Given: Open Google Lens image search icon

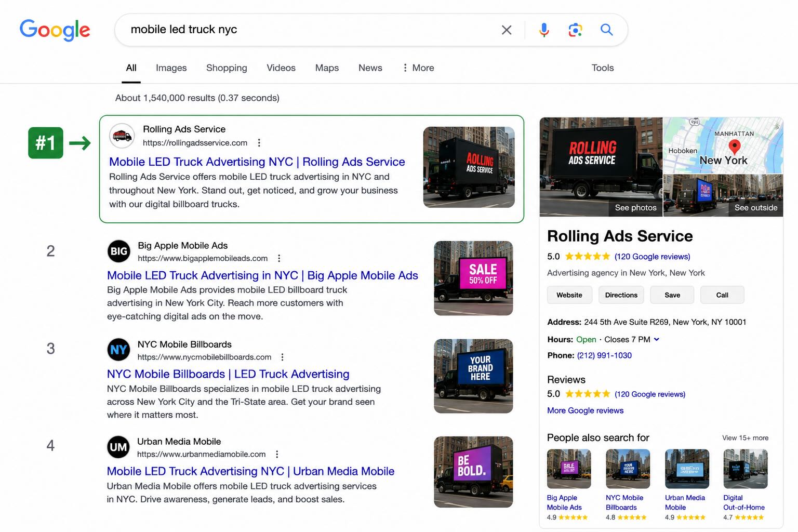Looking at the screenshot, I should point(575,30).
